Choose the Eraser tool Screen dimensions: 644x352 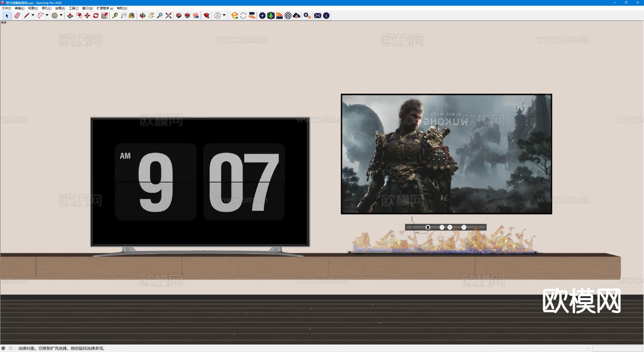[x=17, y=16]
